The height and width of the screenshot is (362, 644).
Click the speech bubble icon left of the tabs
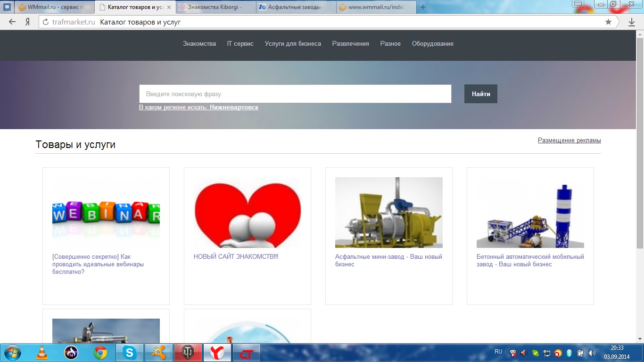pos(7,7)
